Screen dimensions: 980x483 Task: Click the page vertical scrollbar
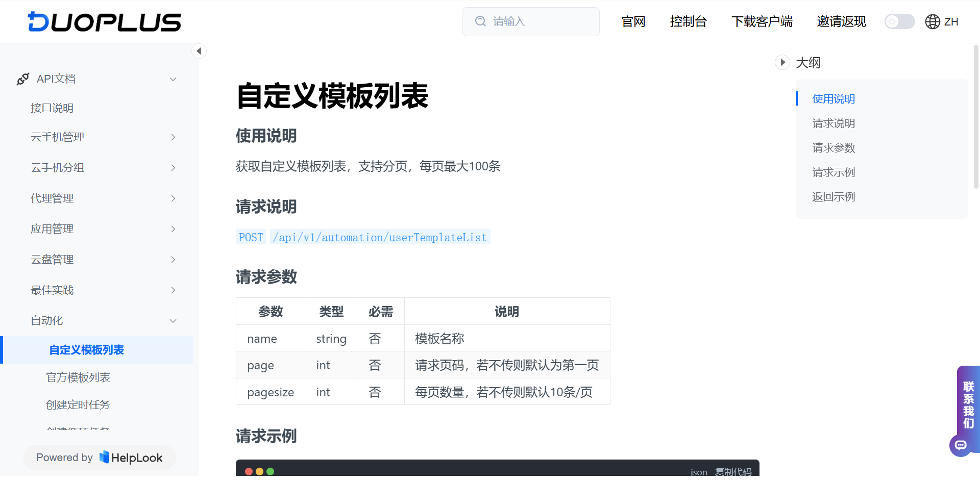[976, 117]
